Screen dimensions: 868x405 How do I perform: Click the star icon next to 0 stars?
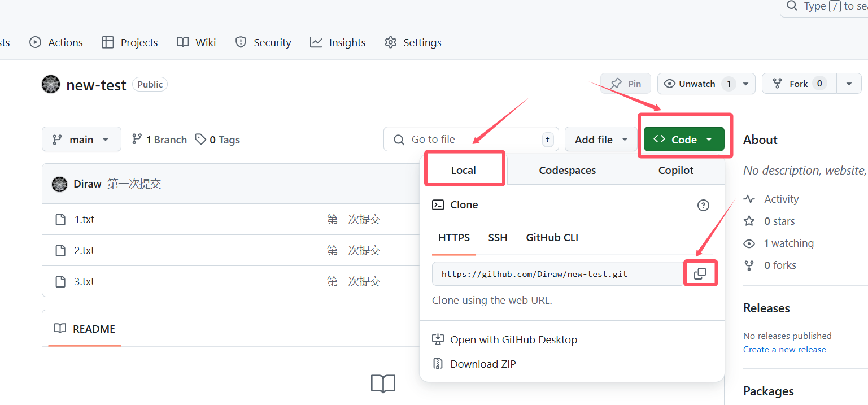point(749,221)
